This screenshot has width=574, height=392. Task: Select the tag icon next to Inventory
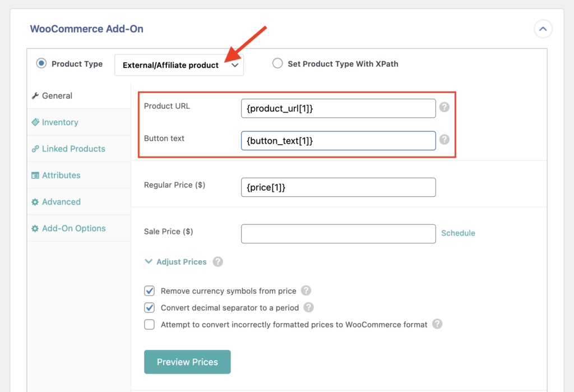point(36,122)
